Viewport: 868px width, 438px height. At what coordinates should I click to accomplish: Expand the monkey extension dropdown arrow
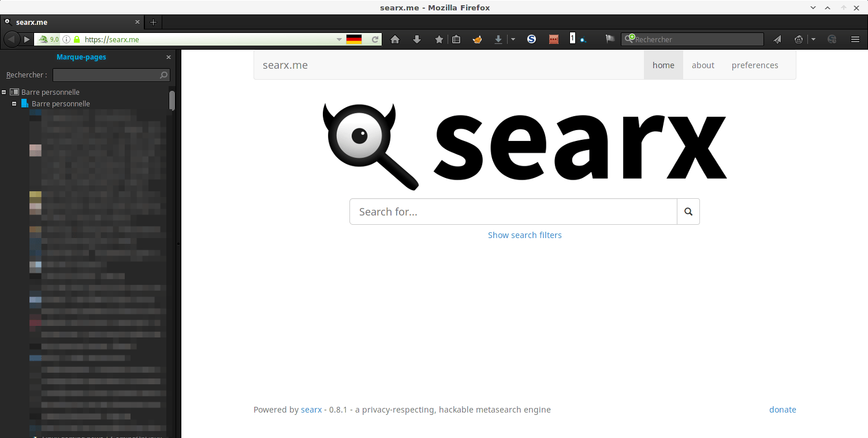813,39
